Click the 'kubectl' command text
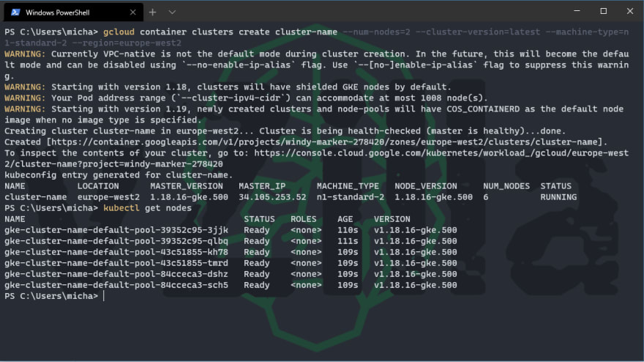644x362 pixels. pyautogui.click(x=121, y=208)
